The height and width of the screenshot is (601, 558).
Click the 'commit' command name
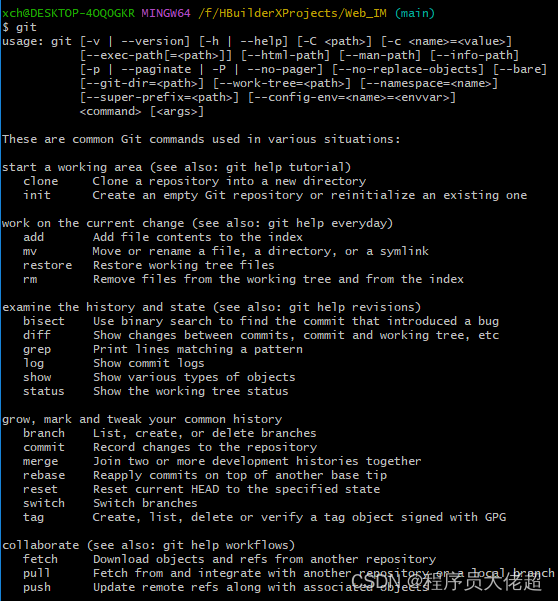[x=44, y=447]
